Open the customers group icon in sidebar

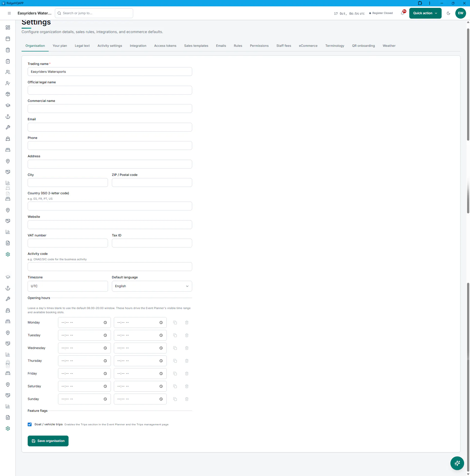pos(8,72)
